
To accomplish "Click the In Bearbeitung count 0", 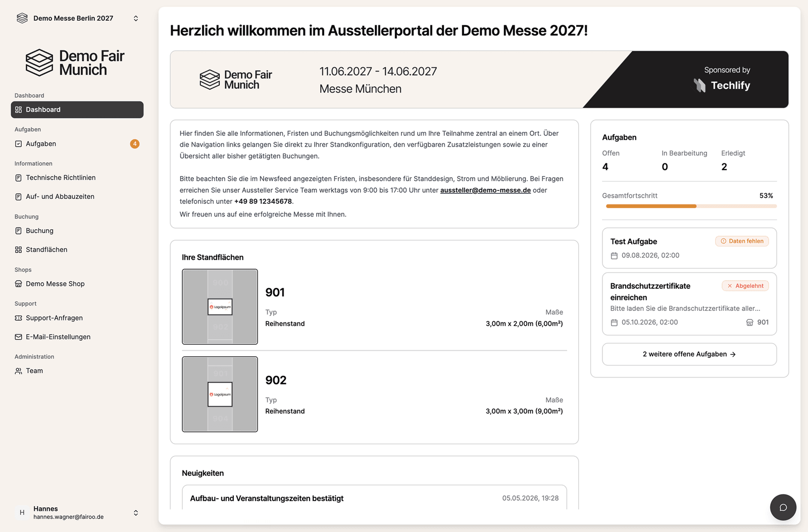I will coord(665,167).
